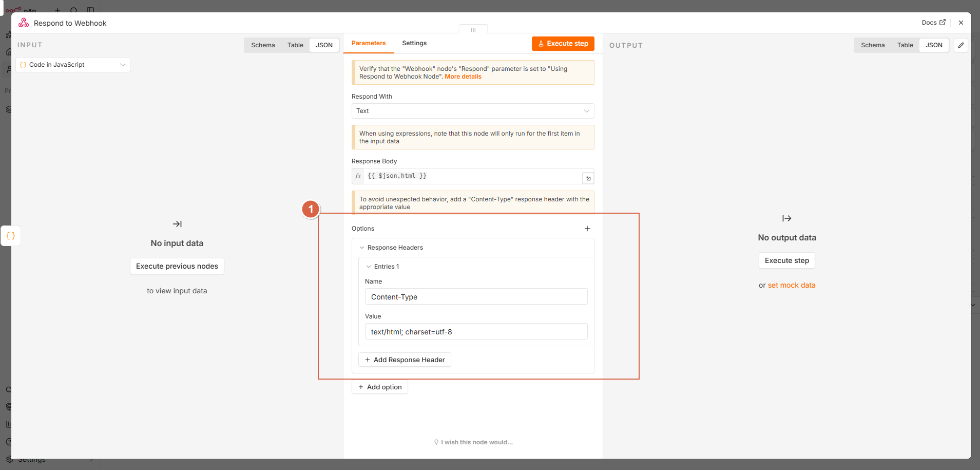Switch output view to Table
The height and width of the screenshot is (470, 980).
pos(905,45)
